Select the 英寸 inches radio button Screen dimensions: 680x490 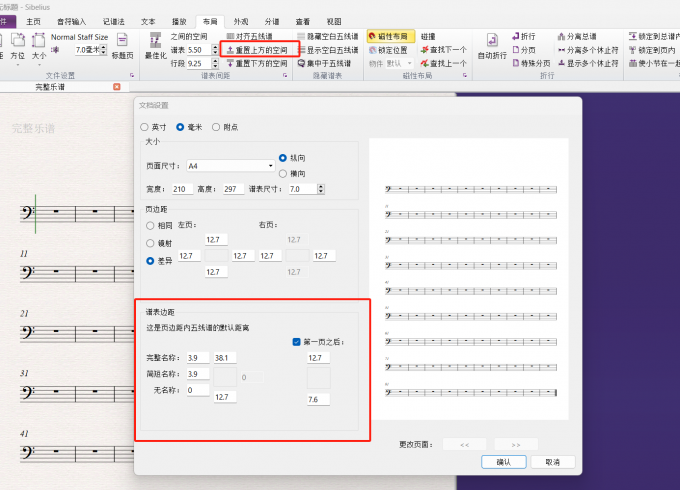144,127
